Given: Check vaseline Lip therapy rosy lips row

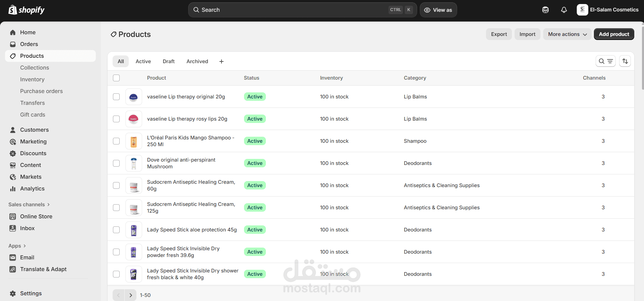Looking at the screenshot, I should pyautogui.click(x=116, y=119).
